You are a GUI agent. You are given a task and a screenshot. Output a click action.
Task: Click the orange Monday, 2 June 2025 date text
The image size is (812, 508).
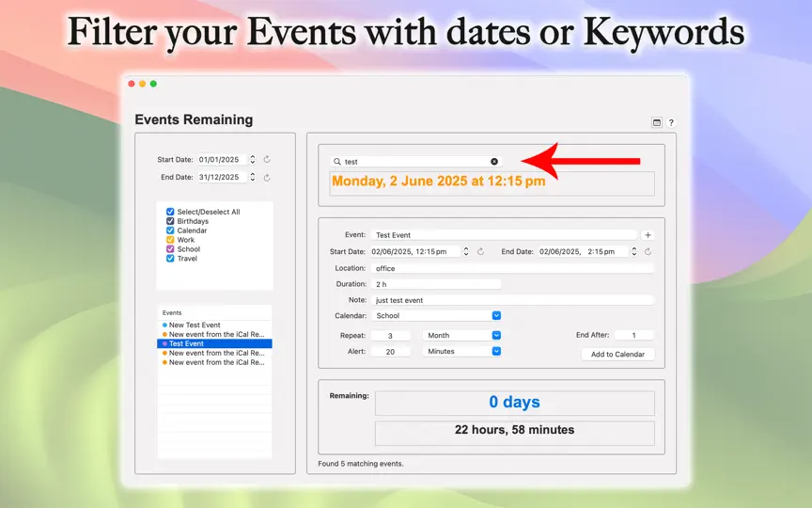[x=438, y=181]
